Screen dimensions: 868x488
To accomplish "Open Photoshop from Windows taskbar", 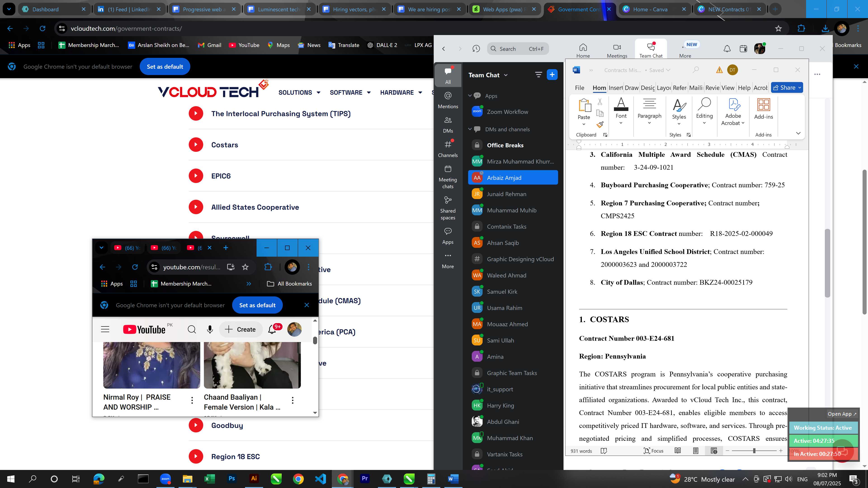I will 231,479.
